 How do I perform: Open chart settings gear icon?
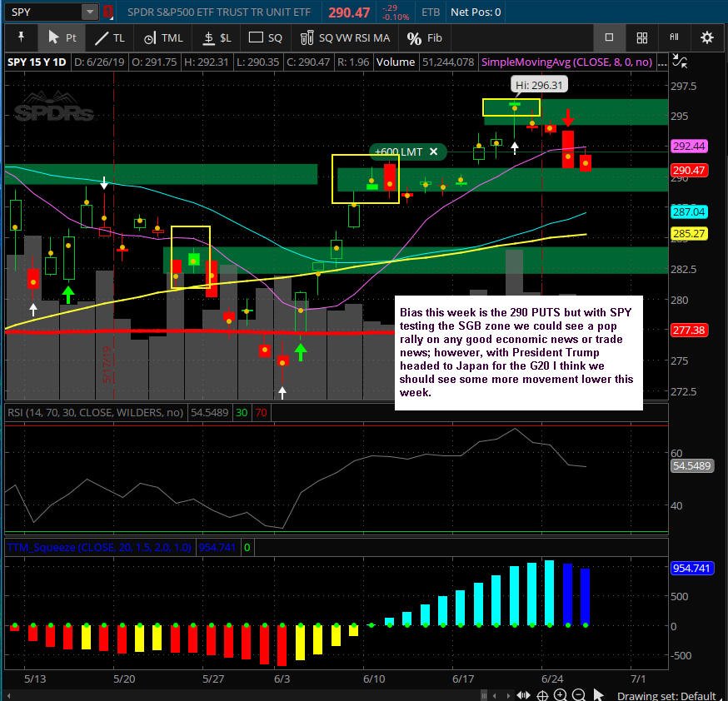(x=706, y=37)
